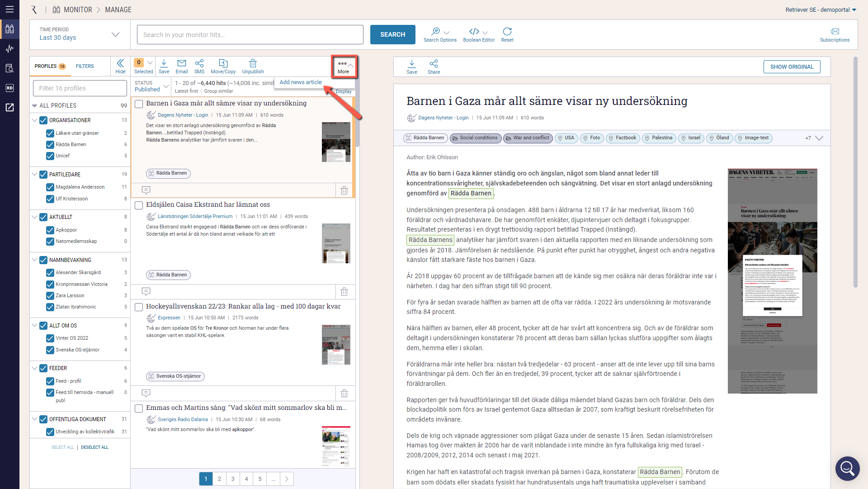Click SHOW ORIGINAL button

792,66
